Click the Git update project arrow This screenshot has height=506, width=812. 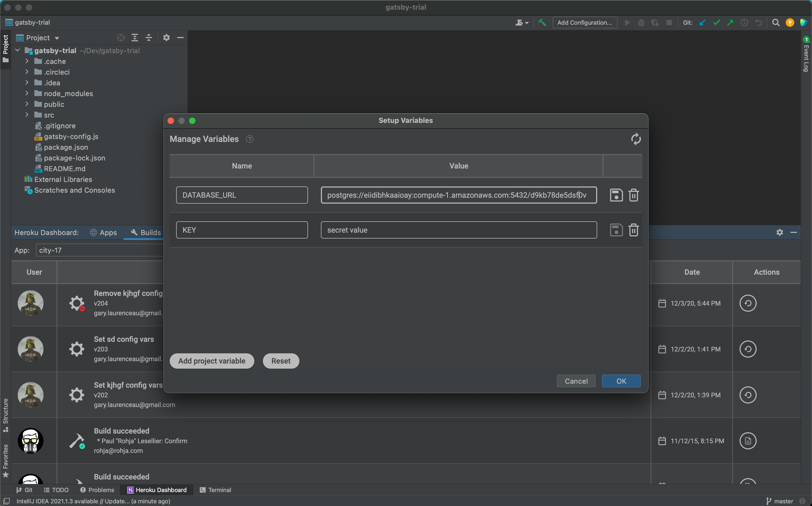702,23
